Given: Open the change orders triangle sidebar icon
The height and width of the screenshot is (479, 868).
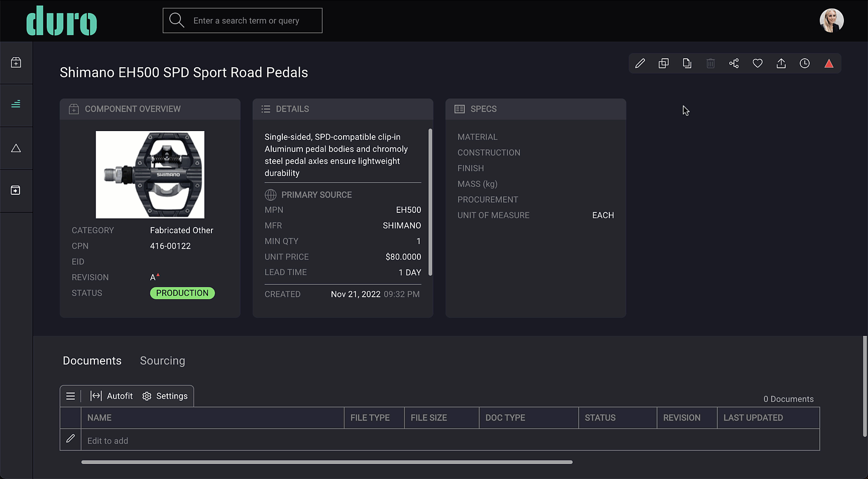Looking at the screenshot, I should pos(16,148).
